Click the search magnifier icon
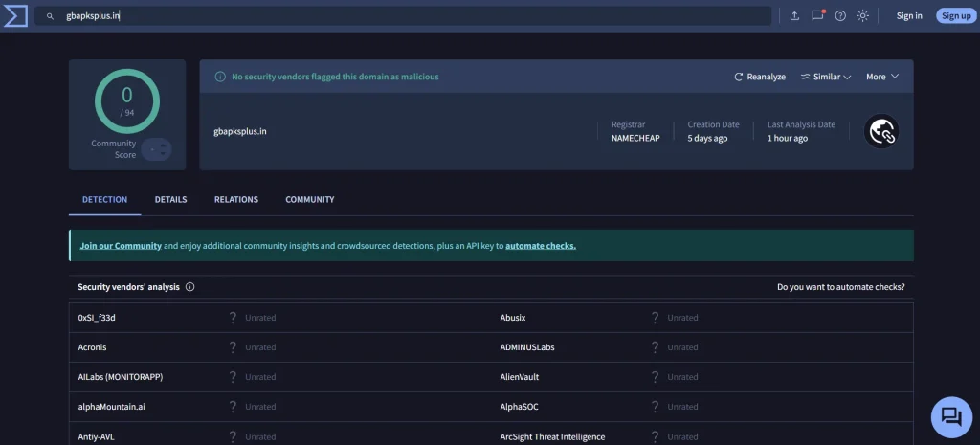The image size is (980, 445). [x=50, y=16]
